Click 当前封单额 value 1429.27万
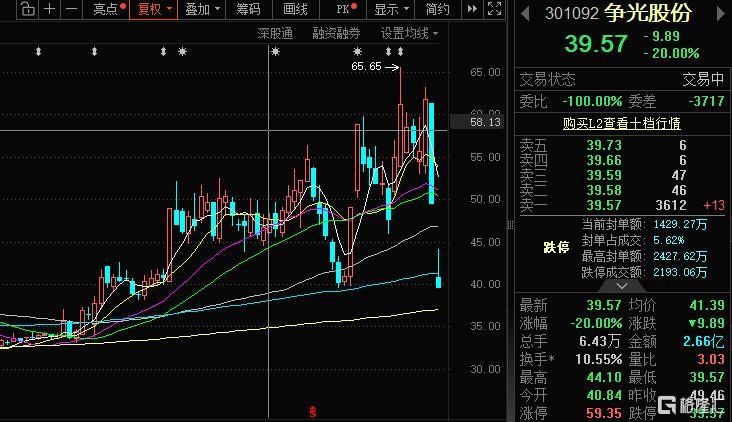This screenshot has width=732, height=422. [x=680, y=225]
